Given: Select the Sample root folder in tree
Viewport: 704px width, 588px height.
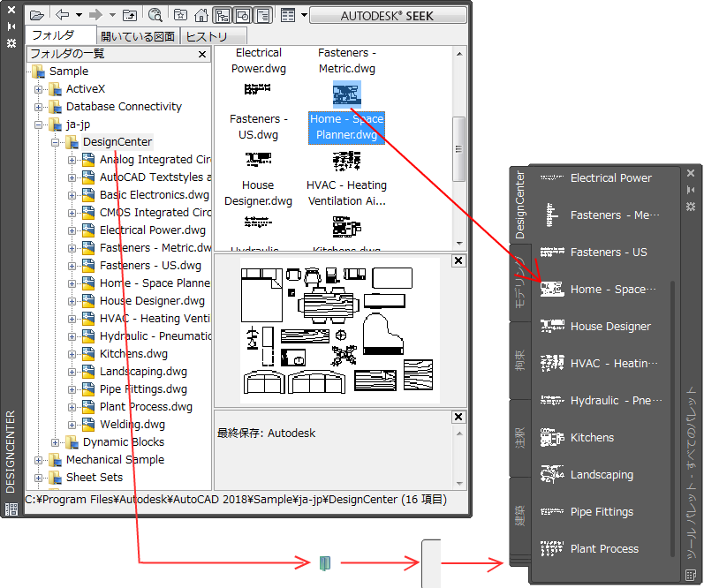Looking at the screenshot, I should pos(69,72).
